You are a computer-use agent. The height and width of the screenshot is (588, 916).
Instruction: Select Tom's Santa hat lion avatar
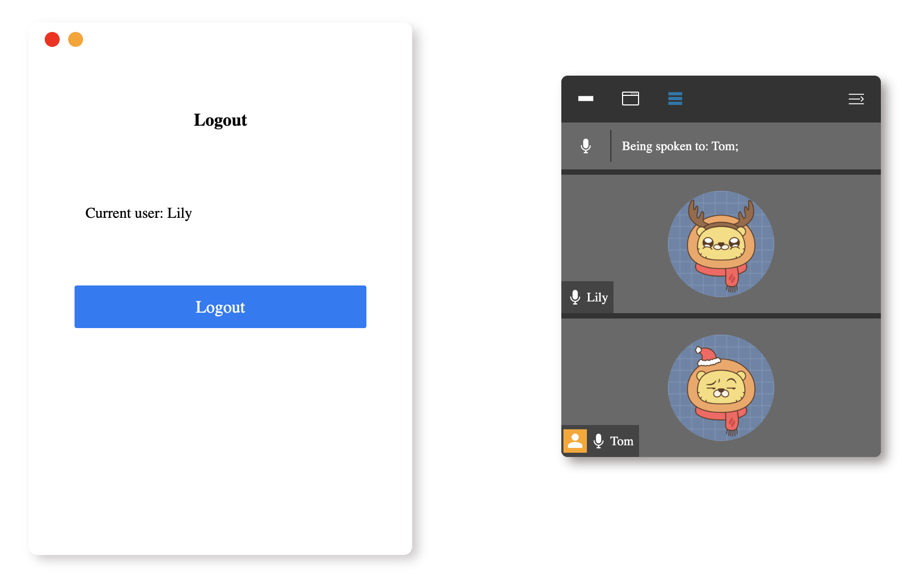[x=721, y=388]
